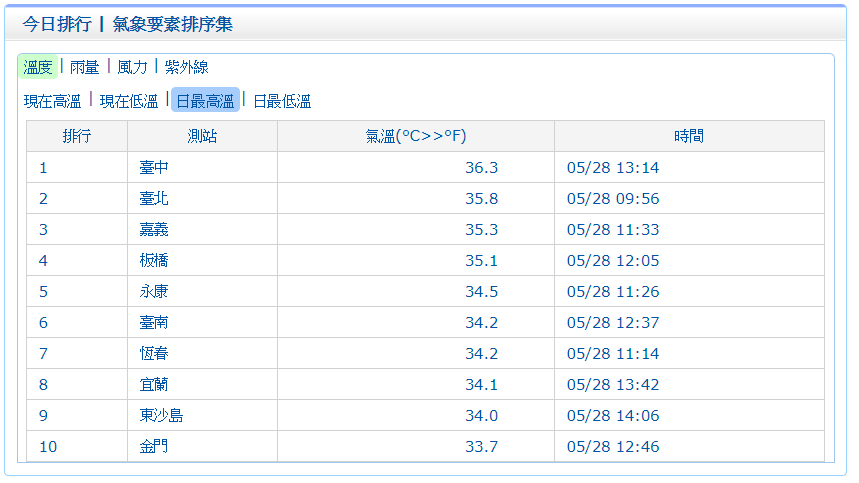Open the 恆春 station link
859x483 pixels.
pos(154,353)
